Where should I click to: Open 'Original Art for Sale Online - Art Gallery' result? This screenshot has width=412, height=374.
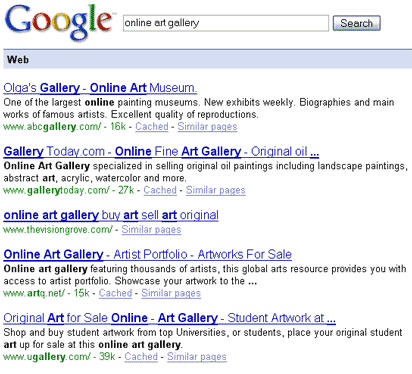click(x=169, y=318)
